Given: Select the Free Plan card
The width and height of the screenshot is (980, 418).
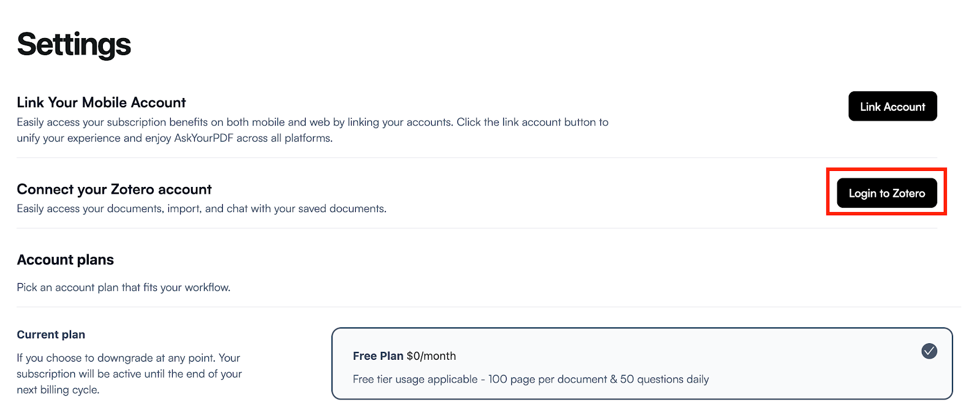Looking at the screenshot, I should pos(642,363).
